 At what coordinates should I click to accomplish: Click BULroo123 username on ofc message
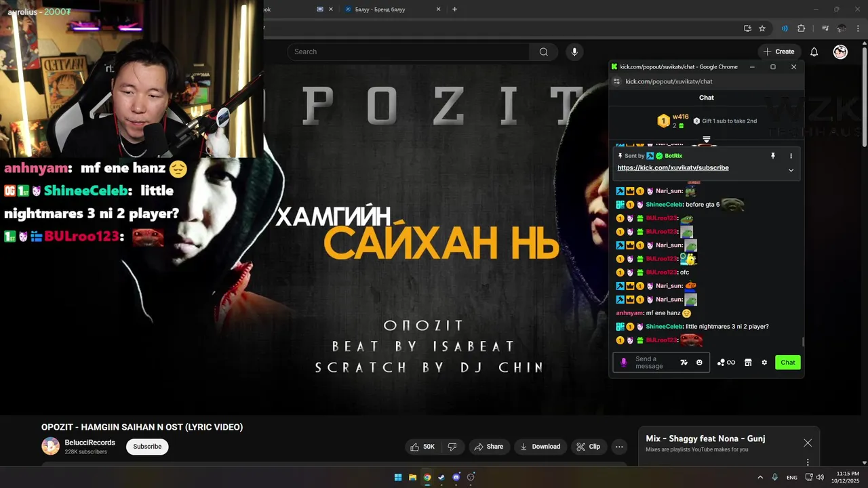(x=661, y=272)
